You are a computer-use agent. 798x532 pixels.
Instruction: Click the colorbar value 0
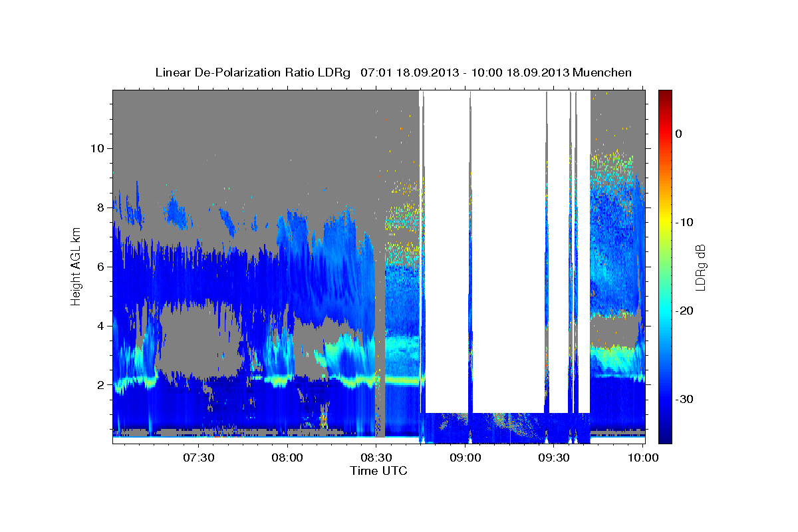click(679, 134)
